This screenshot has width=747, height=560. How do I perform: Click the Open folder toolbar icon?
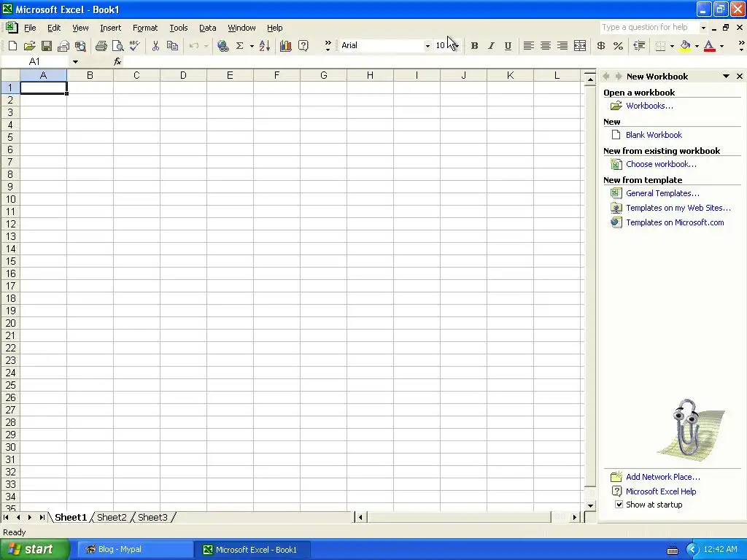point(29,46)
